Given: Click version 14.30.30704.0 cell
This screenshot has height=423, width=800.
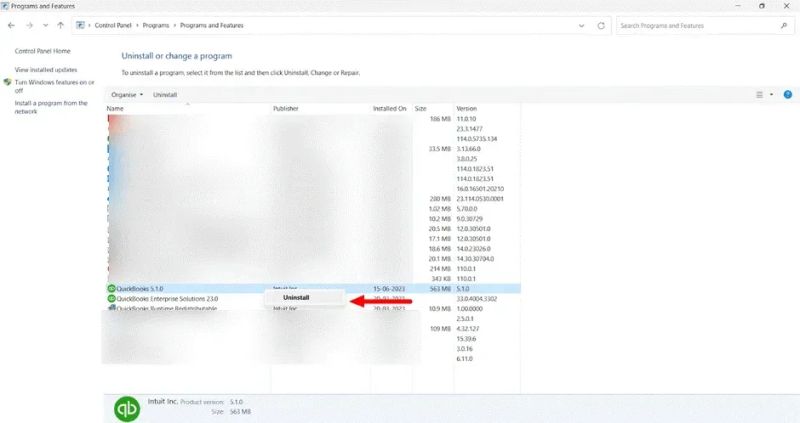Looking at the screenshot, I should (x=475, y=259).
